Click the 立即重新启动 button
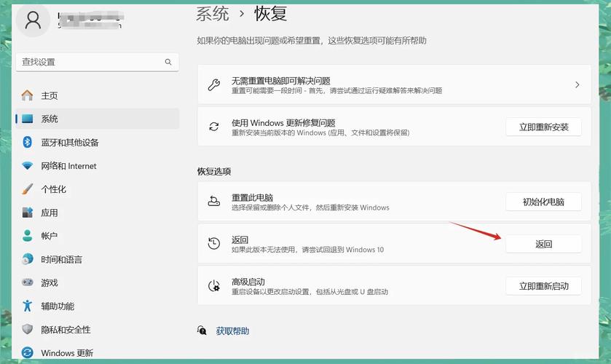Image resolution: width=611 pixels, height=364 pixels. point(543,286)
